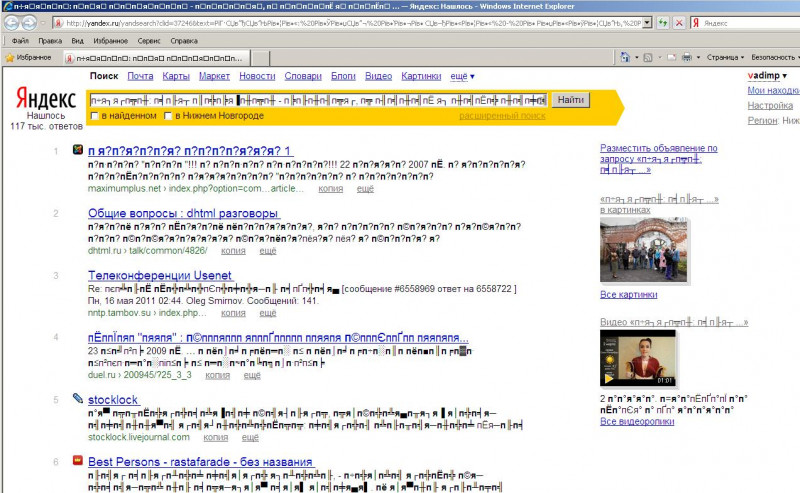Open 'копия' link for stocklock.livejournal.com result
This screenshot has width=800, height=493.
point(215,438)
